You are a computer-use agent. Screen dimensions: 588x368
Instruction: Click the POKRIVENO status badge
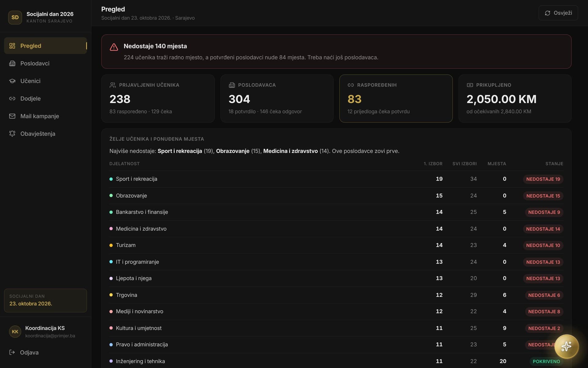(546, 361)
